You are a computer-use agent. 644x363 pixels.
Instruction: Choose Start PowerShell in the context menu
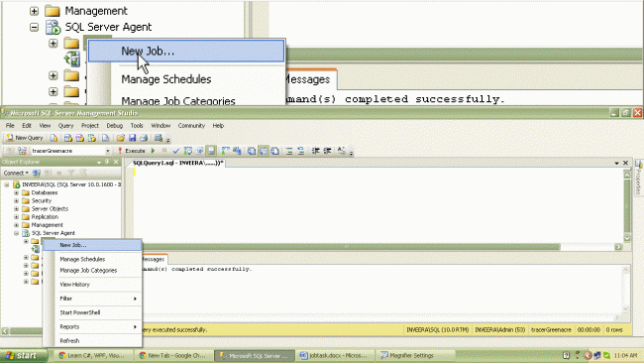pos(92,312)
